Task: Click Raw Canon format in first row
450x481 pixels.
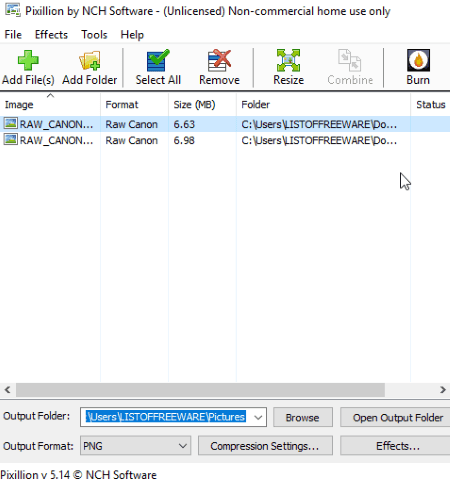Action: coord(131,124)
